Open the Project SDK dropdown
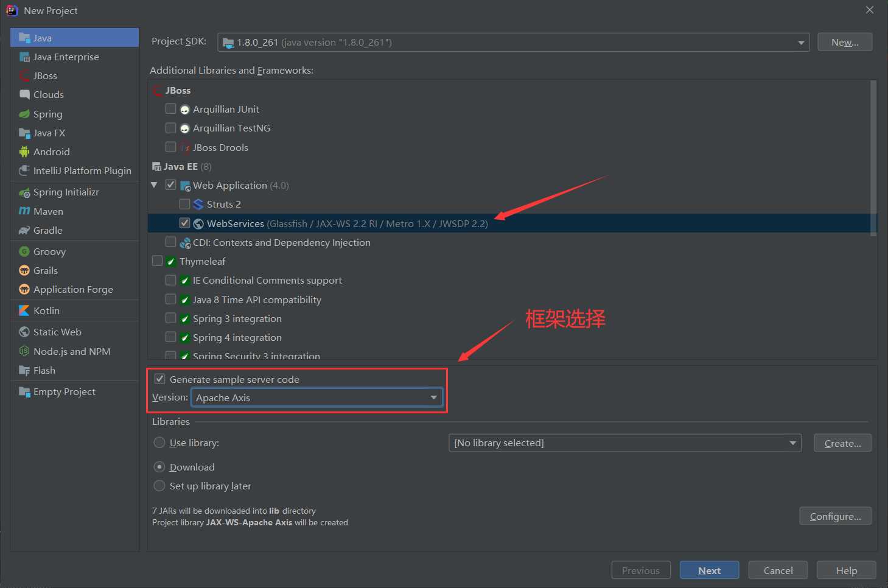Viewport: 888px width, 588px height. [x=513, y=42]
